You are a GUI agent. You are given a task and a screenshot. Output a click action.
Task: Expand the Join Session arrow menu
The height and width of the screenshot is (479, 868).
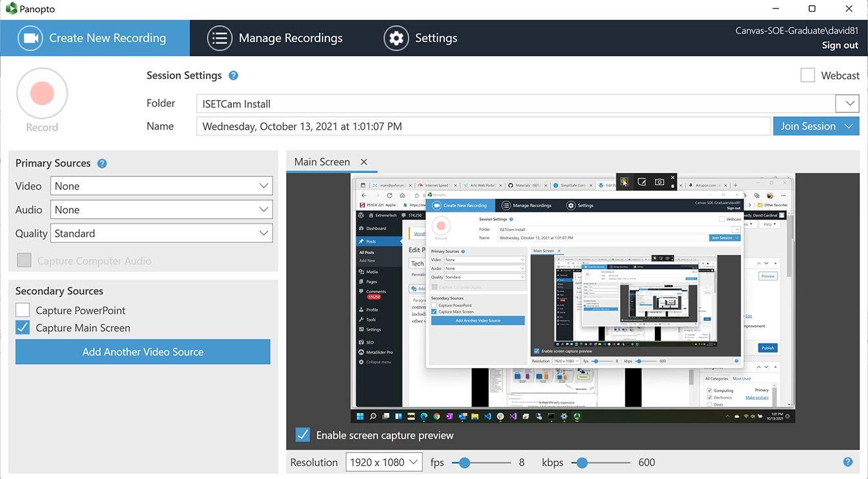(x=850, y=127)
